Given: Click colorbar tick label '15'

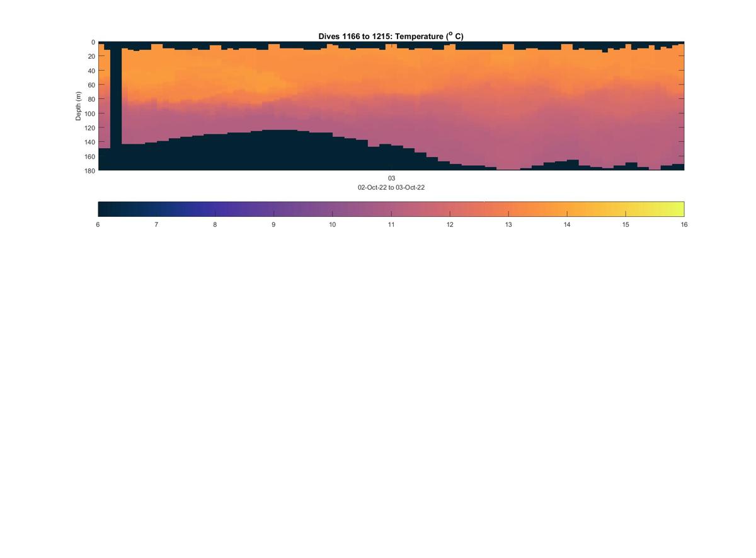Looking at the screenshot, I should point(626,224).
